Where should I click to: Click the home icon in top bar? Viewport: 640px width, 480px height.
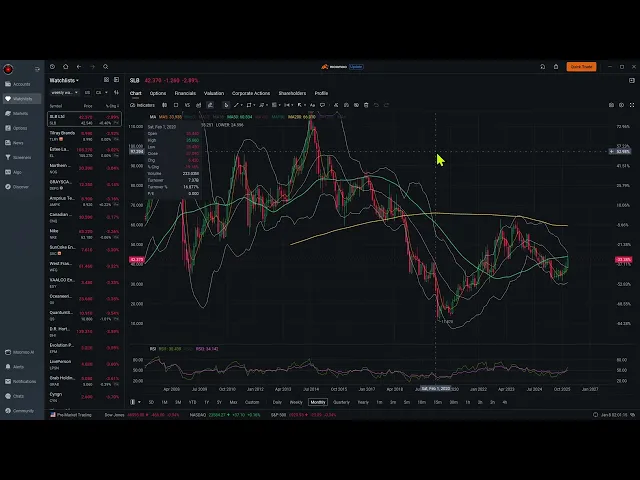[x=65, y=67]
